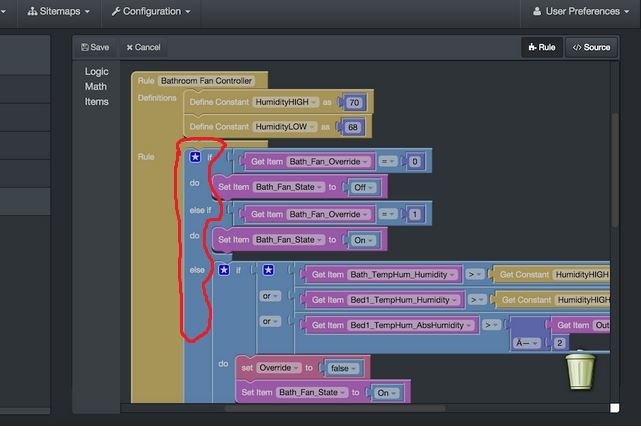The width and height of the screenshot is (641, 438).
Task: Open the HumidityLOW constant name dropdown
Action: pyautogui.click(x=284, y=127)
